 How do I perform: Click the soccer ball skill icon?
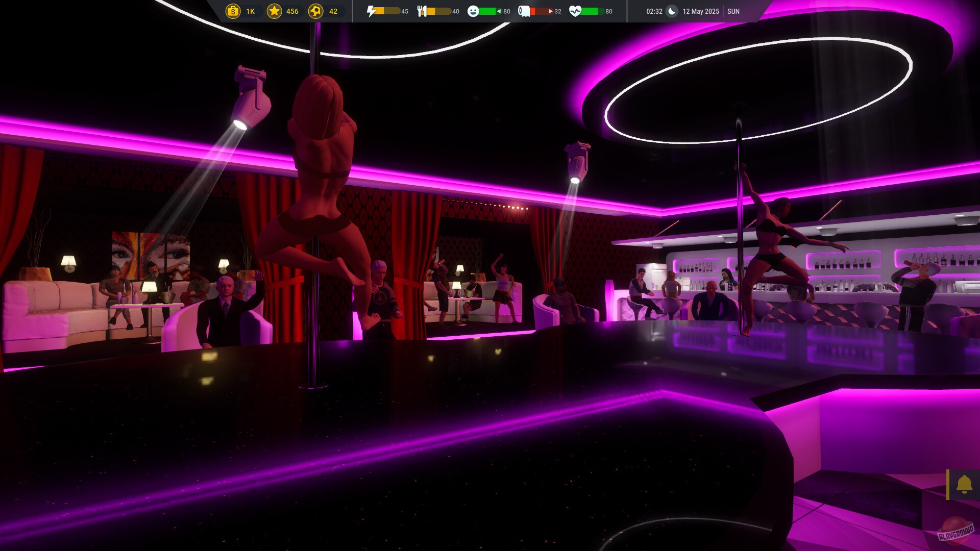(x=316, y=11)
